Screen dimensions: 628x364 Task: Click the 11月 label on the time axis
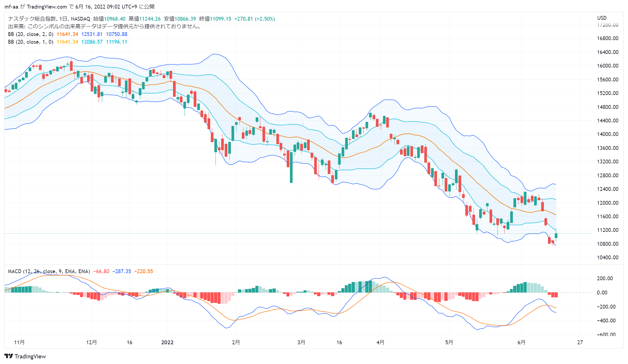point(19,342)
